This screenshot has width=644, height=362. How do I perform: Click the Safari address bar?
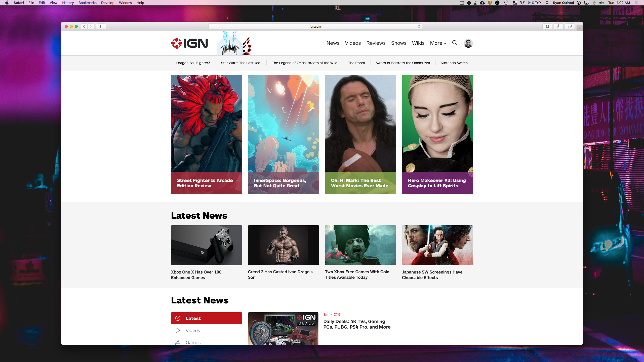click(x=315, y=26)
